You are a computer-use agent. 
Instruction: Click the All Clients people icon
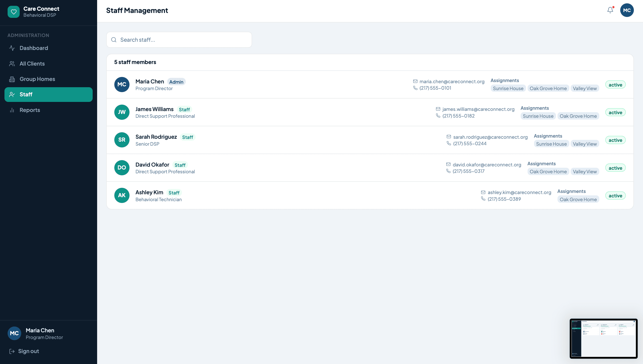click(12, 64)
